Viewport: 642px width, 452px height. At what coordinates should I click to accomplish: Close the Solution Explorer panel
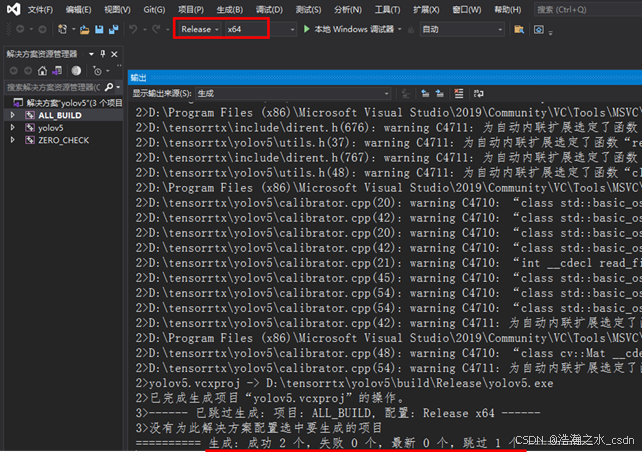[115, 54]
